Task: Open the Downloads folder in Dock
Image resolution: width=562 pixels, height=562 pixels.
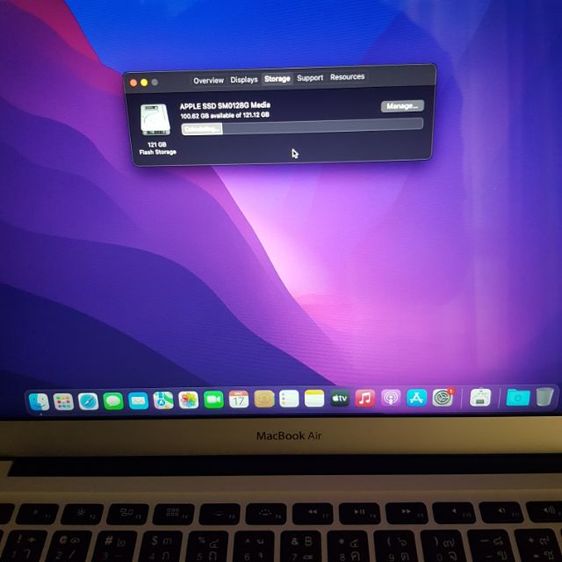Action: (518, 397)
